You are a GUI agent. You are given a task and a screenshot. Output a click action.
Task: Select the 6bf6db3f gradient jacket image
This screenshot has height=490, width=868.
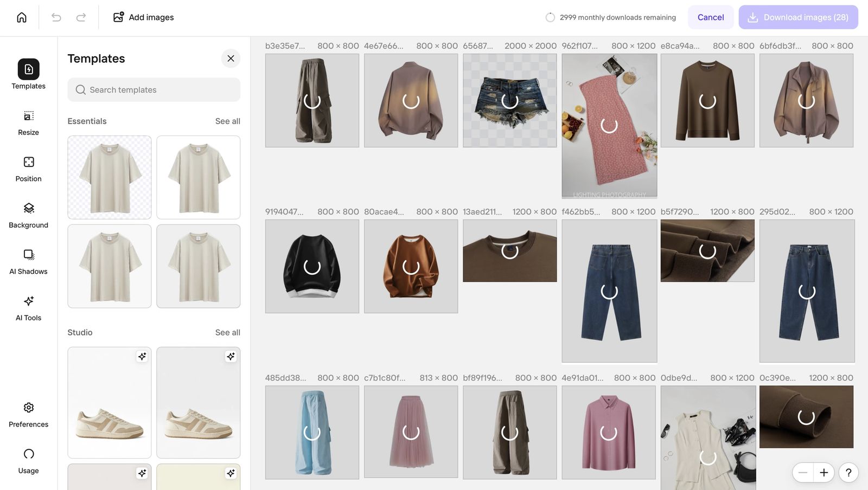(x=806, y=100)
